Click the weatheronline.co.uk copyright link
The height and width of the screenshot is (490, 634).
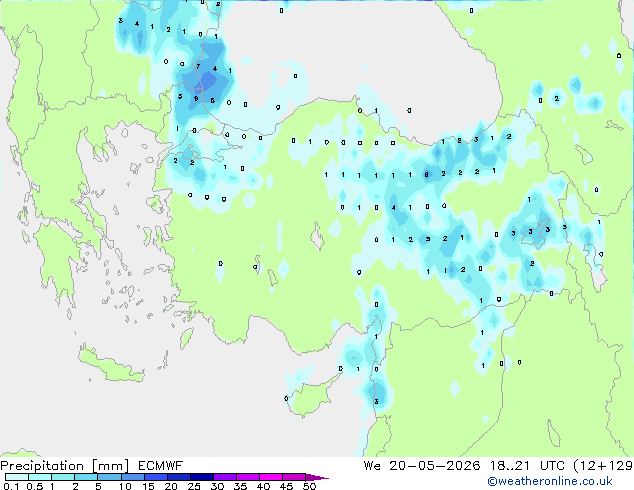click(550, 481)
